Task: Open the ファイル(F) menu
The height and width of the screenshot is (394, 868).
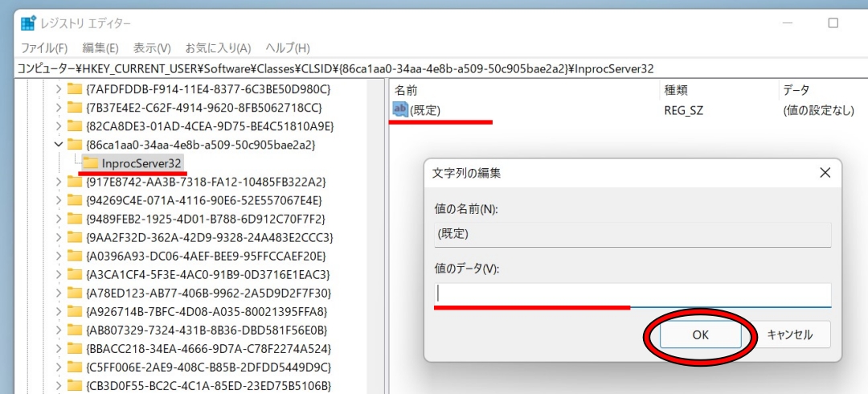Action: (44, 48)
